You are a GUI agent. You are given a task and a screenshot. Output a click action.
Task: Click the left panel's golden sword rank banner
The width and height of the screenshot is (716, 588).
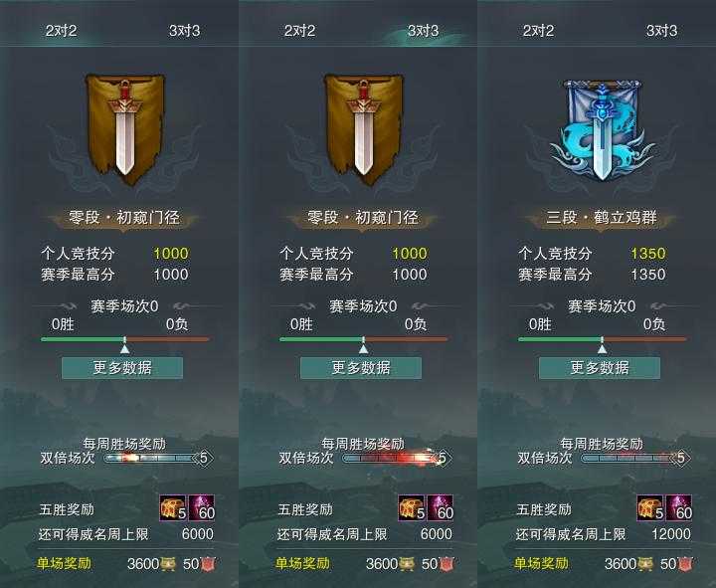(125, 128)
